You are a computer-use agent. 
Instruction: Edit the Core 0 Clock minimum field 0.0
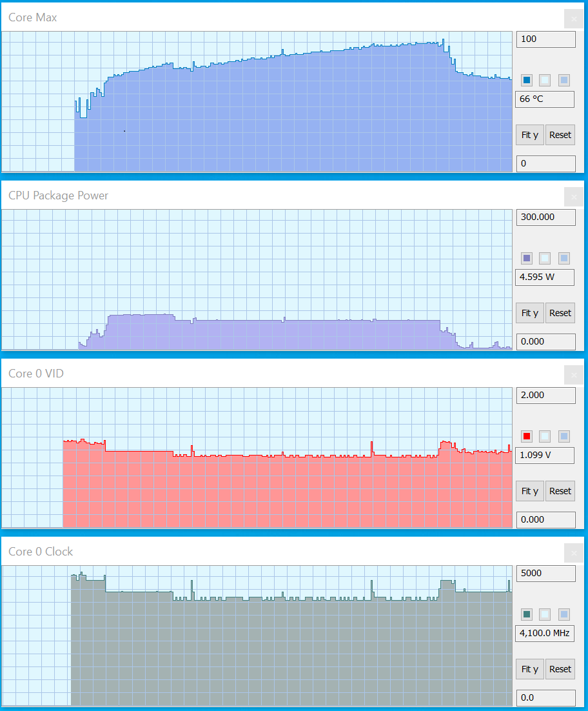(546, 698)
